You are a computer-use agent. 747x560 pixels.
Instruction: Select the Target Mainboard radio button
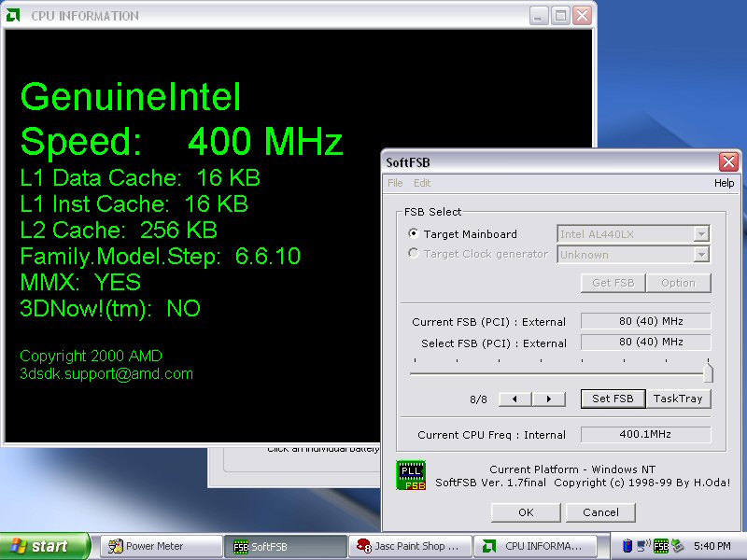tap(413, 233)
